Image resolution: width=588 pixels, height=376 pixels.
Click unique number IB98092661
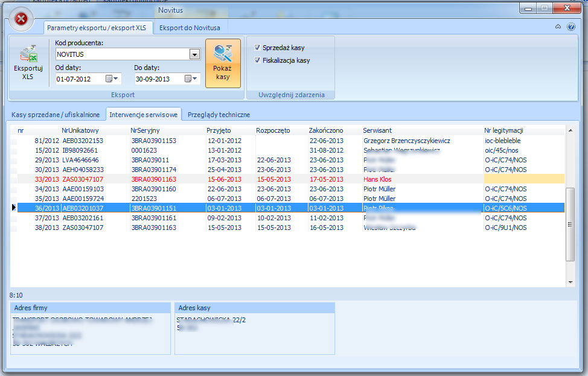pyautogui.click(x=80, y=150)
